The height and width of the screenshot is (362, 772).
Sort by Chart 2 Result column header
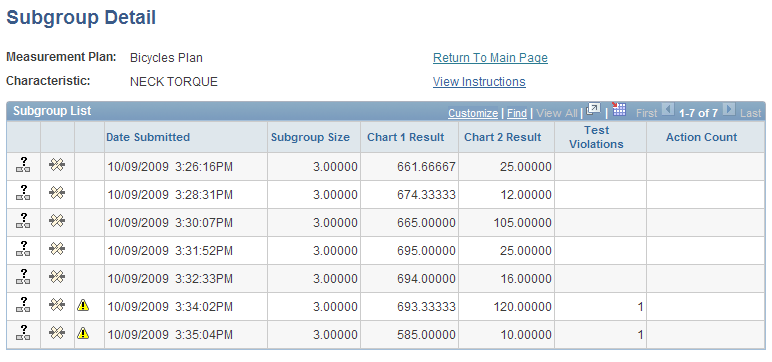tap(503, 137)
